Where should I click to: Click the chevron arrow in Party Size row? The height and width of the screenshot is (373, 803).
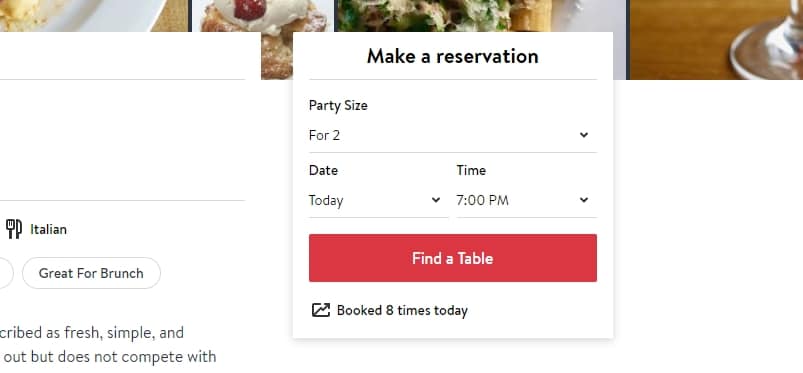584,135
